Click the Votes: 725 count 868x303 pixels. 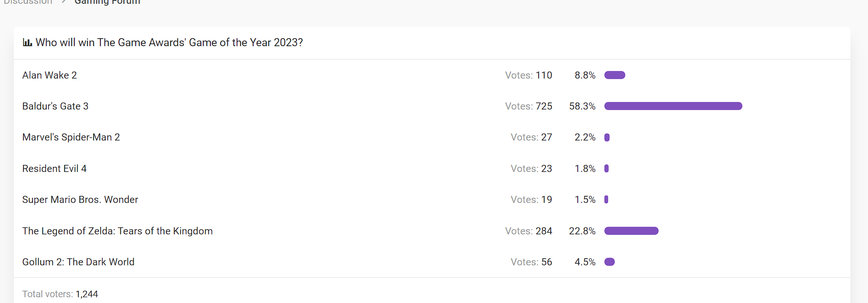tap(529, 106)
